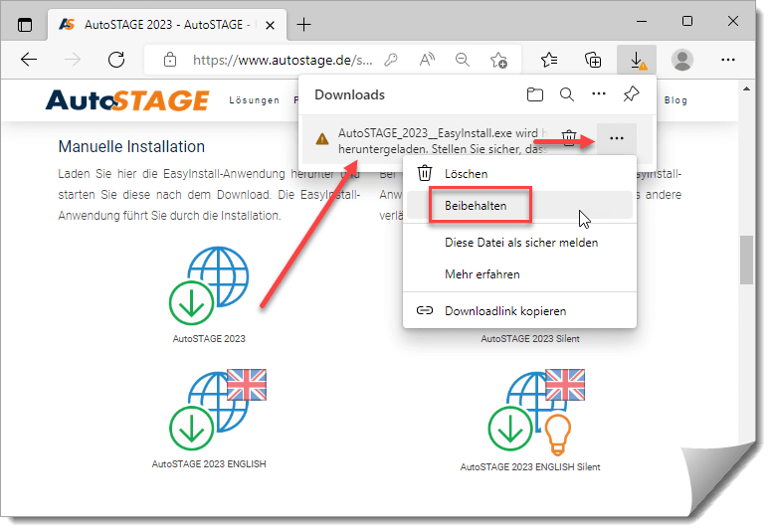The width and height of the screenshot is (771, 532).
Task: Choose Löschen in the context menu
Action: [x=466, y=173]
